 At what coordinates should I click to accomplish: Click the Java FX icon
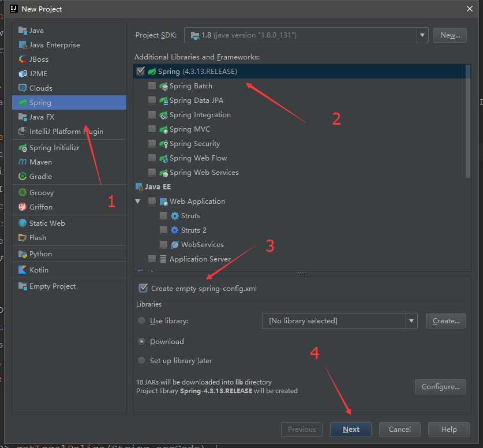[x=23, y=117]
